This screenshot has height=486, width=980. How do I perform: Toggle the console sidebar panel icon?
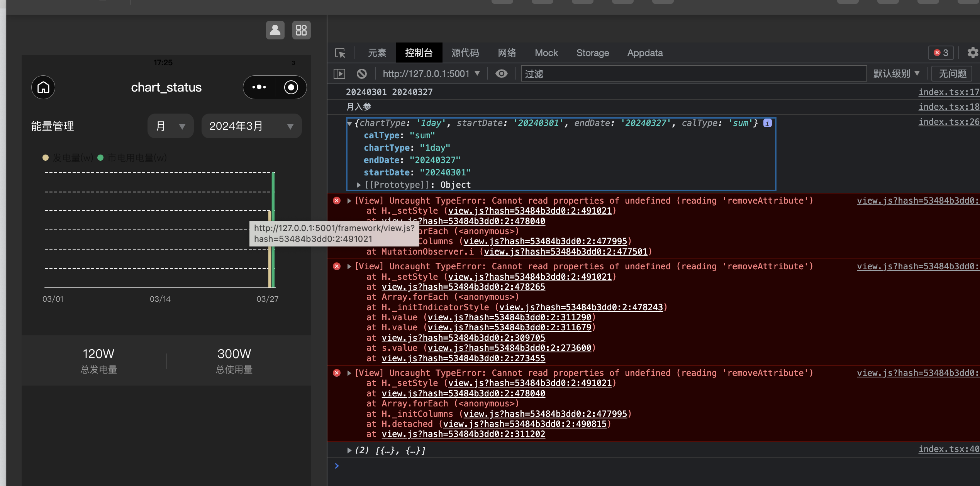pos(339,74)
